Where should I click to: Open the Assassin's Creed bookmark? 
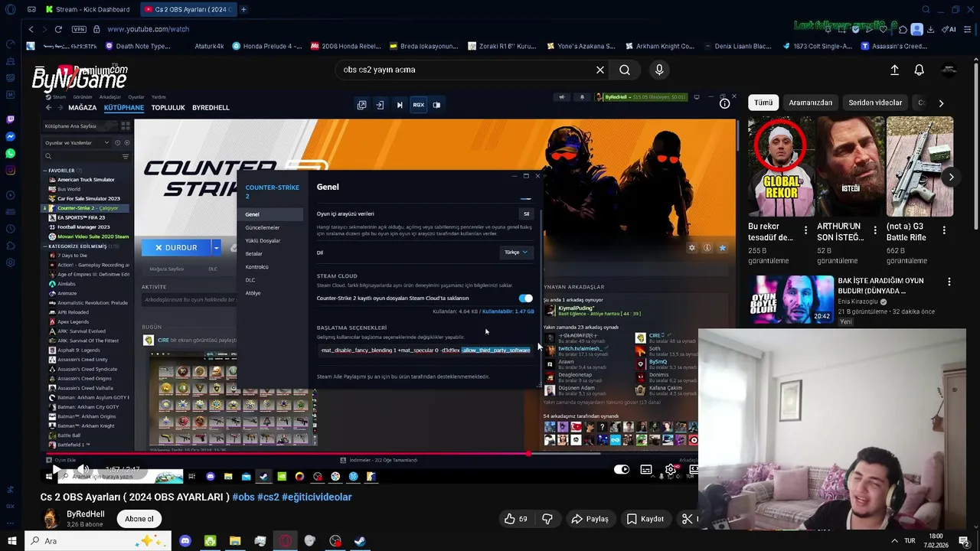tap(893, 46)
